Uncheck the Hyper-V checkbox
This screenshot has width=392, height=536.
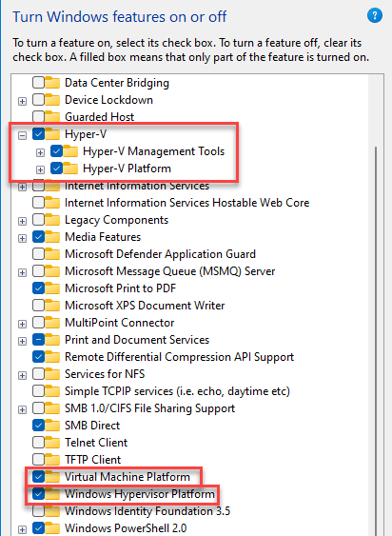(x=38, y=134)
